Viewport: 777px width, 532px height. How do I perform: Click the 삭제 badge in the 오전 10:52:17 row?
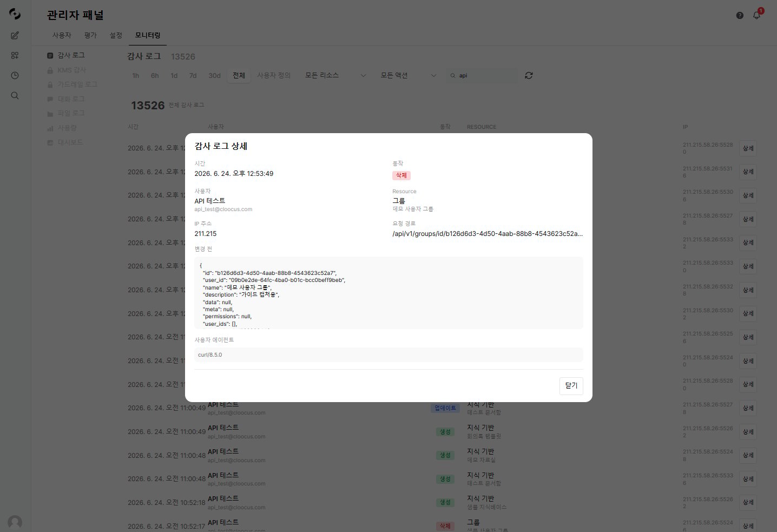coord(445,526)
